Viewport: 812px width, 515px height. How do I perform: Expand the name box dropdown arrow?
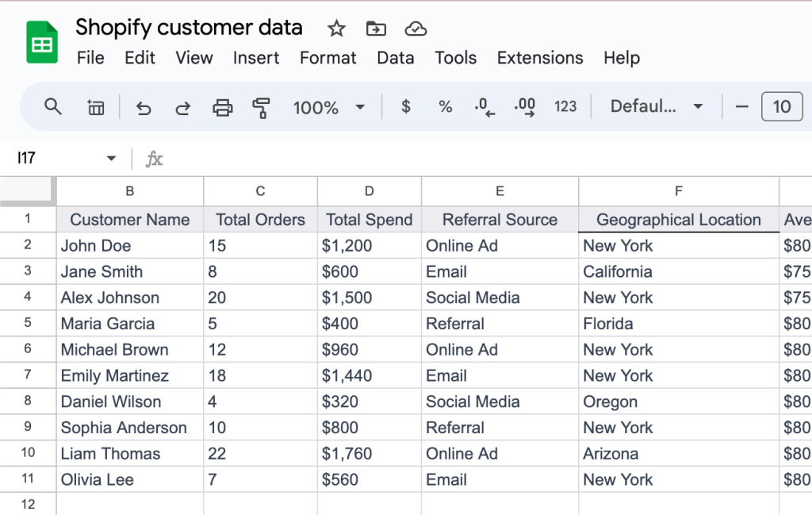point(111,158)
